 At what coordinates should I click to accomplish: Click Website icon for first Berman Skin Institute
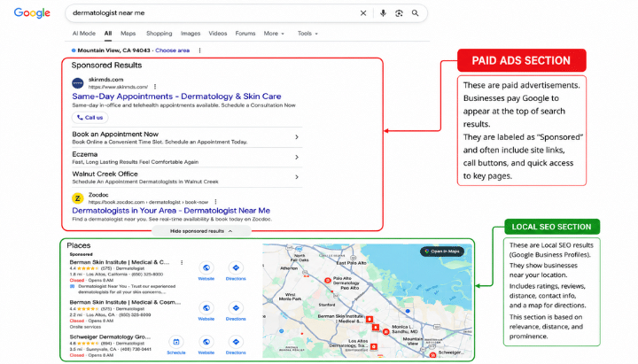206,267
